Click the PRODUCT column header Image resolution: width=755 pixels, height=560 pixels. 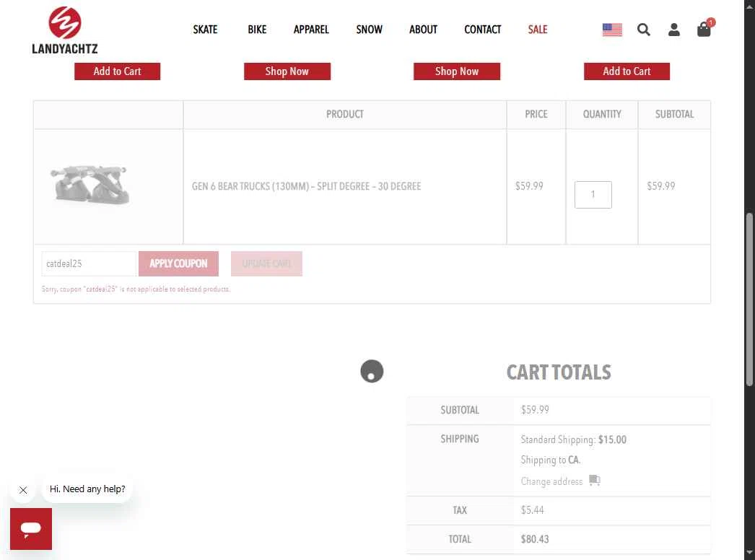[x=345, y=114]
